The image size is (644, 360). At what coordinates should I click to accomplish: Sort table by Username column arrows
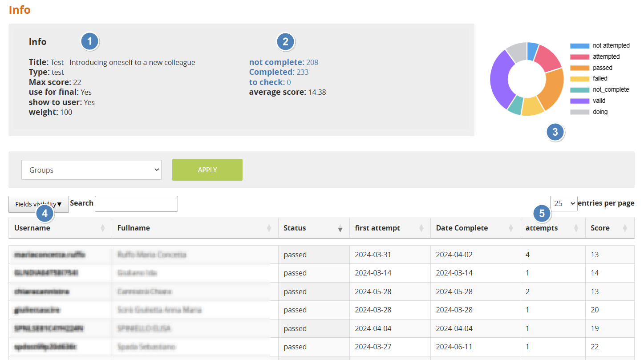103,228
